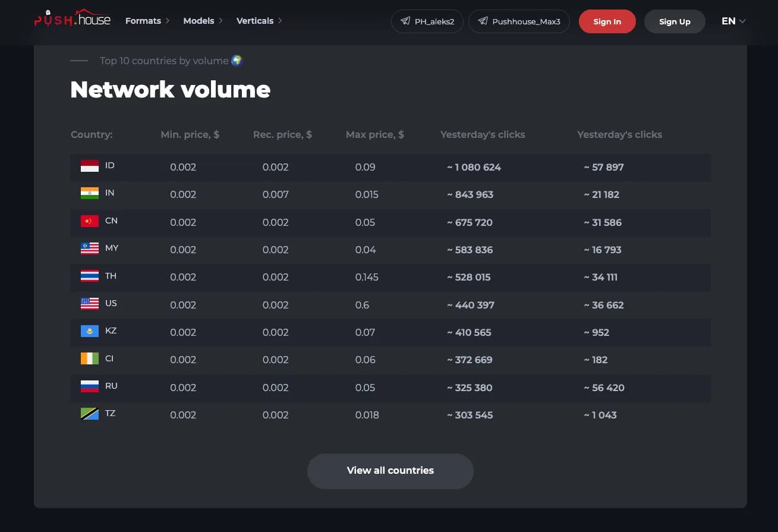The width and height of the screenshot is (778, 532).
Task: Click the Russia flag icon
Action: click(90, 386)
